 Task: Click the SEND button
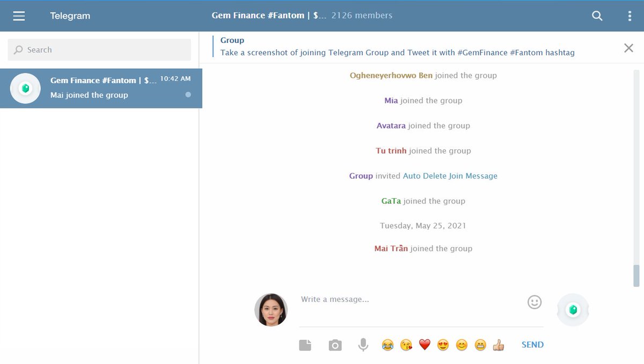(532, 345)
